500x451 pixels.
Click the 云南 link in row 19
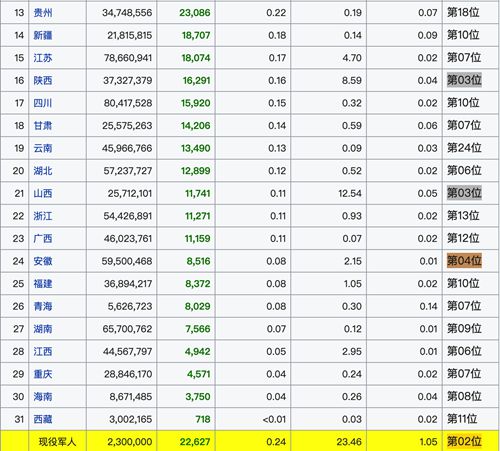[x=43, y=148]
